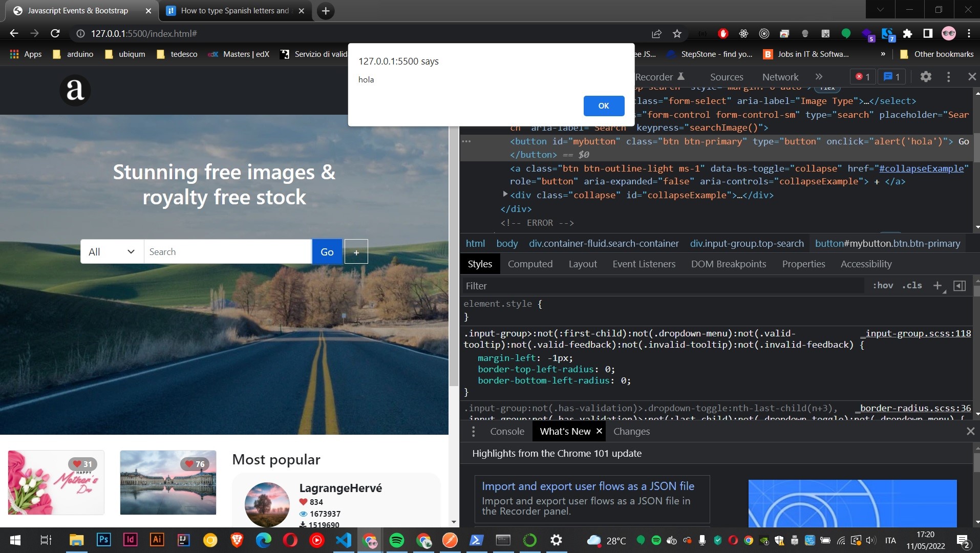This screenshot has width=980, height=553.
Task: Reload the page
Action: pyautogui.click(x=55, y=33)
